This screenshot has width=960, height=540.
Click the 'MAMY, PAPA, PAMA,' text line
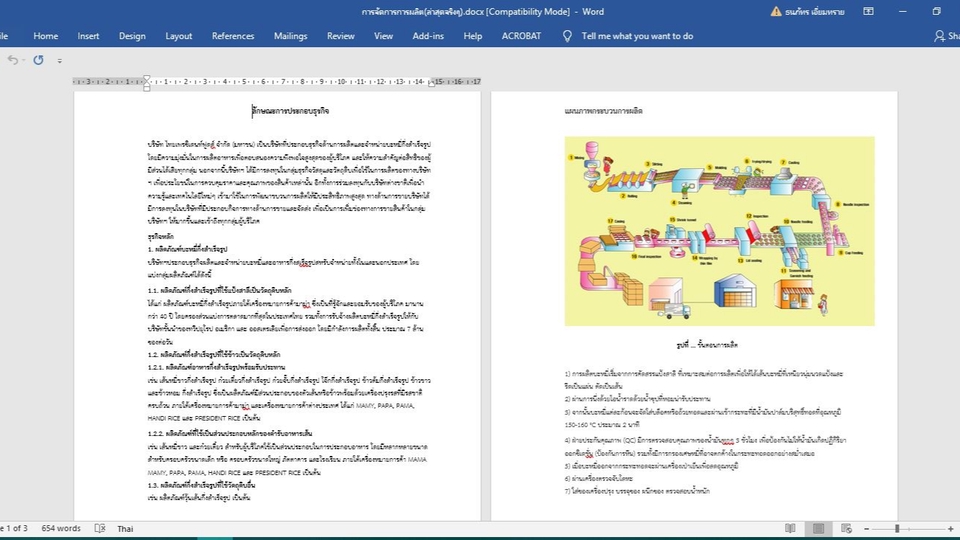click(280, 405)
